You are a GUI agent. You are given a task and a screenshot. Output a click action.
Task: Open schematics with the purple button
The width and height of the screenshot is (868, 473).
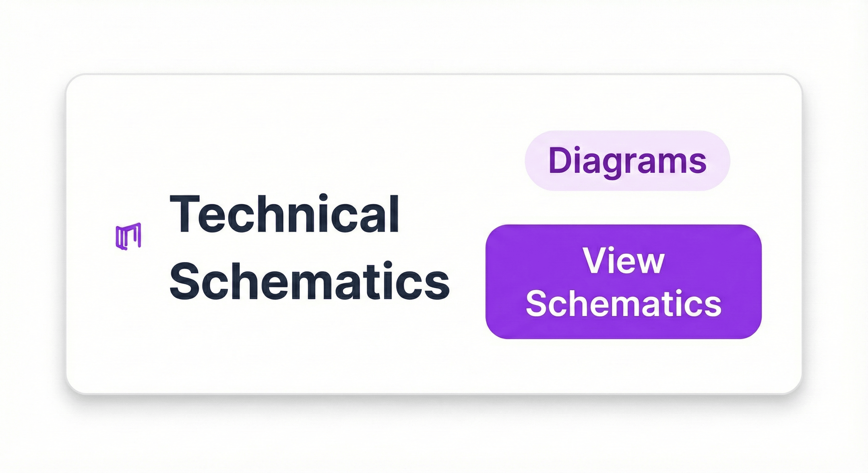click(x=623, y=281)
